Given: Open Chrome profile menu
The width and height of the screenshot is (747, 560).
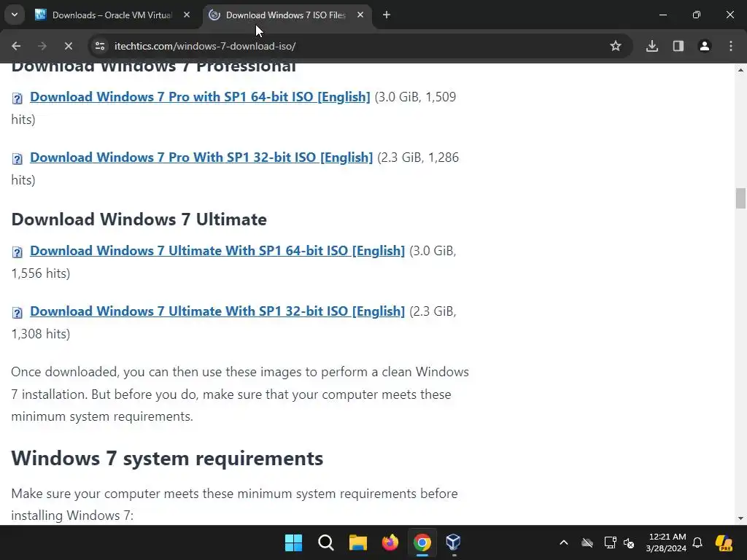Looking at the screenshot, I should click(x=705, y=46).
